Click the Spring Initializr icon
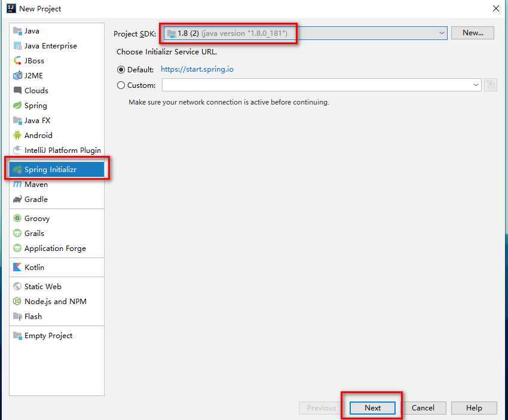 tap(17, 169)
